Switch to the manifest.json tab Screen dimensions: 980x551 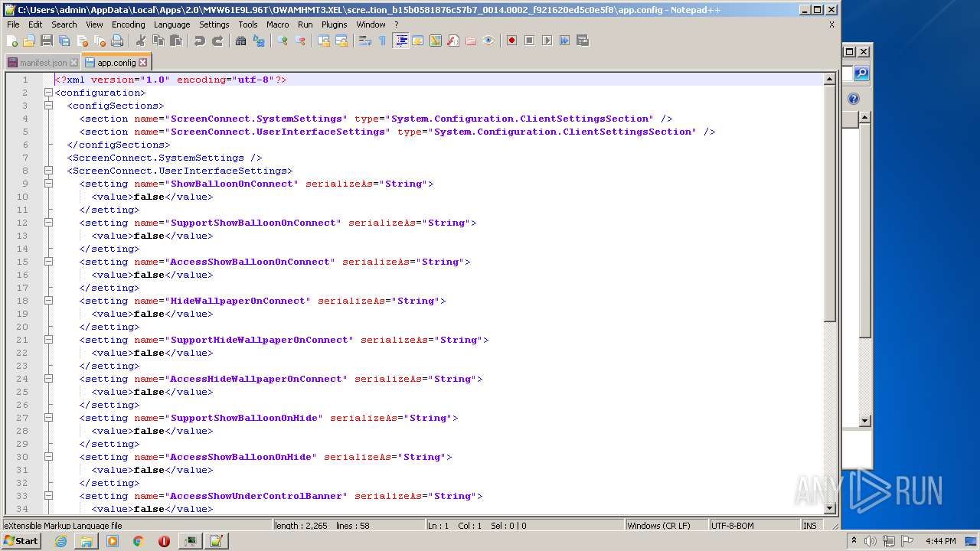tap(43, 63)
